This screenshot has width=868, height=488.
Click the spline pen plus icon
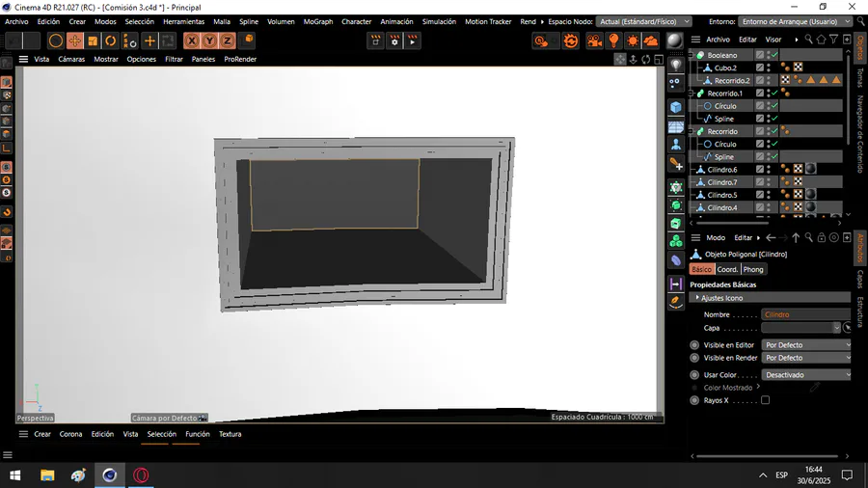point(676,164)
